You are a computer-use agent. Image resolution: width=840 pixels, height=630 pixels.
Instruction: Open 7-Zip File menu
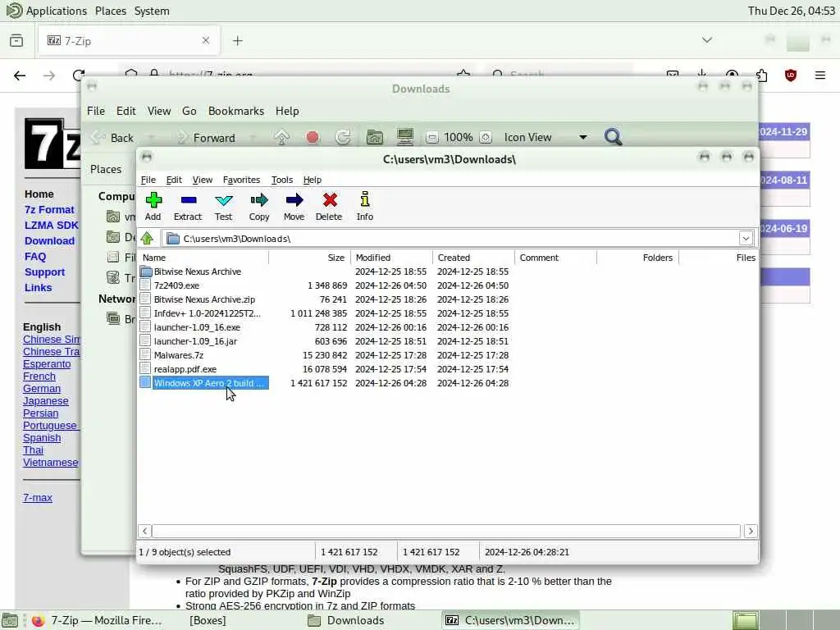click(148, 180)
